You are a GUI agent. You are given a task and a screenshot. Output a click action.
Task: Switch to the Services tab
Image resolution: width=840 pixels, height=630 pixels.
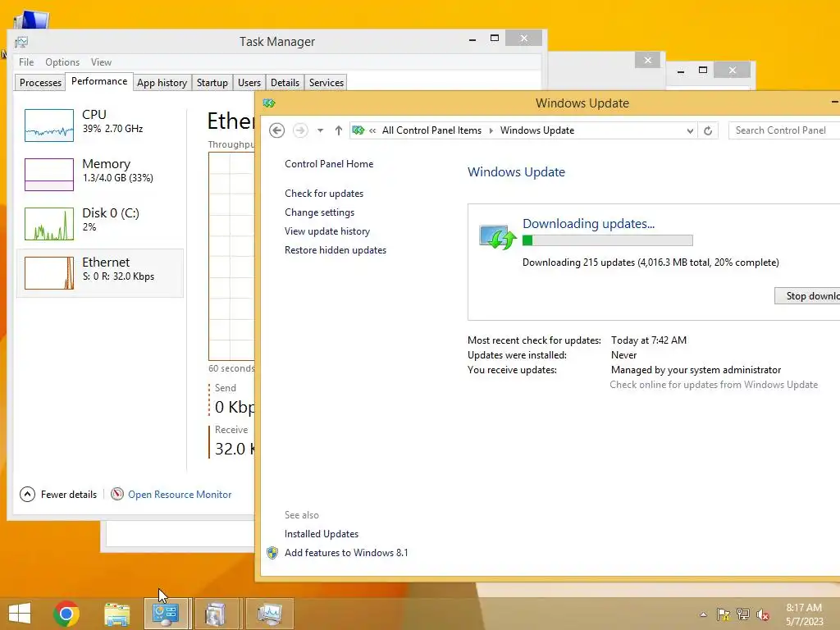[x=326, y=83]
